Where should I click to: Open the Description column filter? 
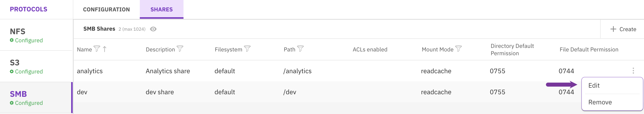pyautogui.click(x=180, y=48)
